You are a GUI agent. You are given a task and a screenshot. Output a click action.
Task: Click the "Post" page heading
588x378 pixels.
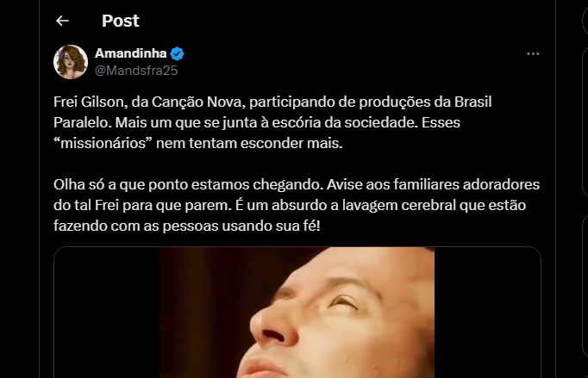pyautogui.click(x=121, y=21)
